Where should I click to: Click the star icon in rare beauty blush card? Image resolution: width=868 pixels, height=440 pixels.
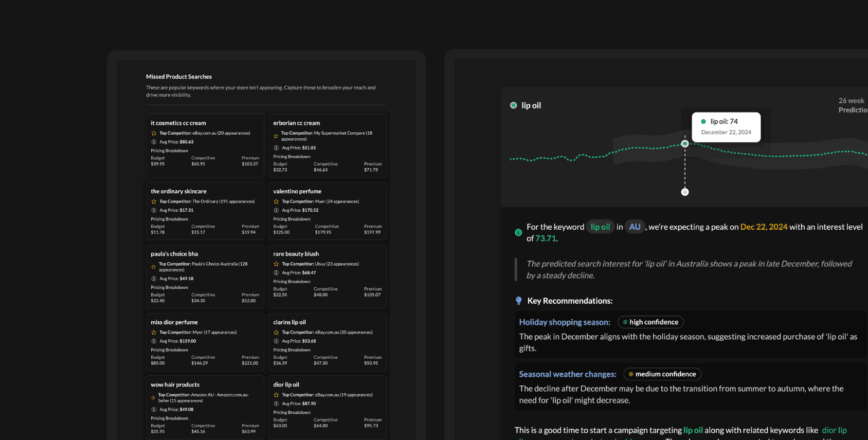tap(276, 264)
